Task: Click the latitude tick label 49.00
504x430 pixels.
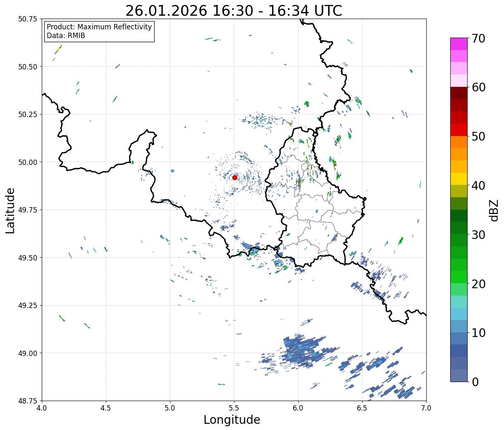Action: pyautogui.click(x=28, y=353)
